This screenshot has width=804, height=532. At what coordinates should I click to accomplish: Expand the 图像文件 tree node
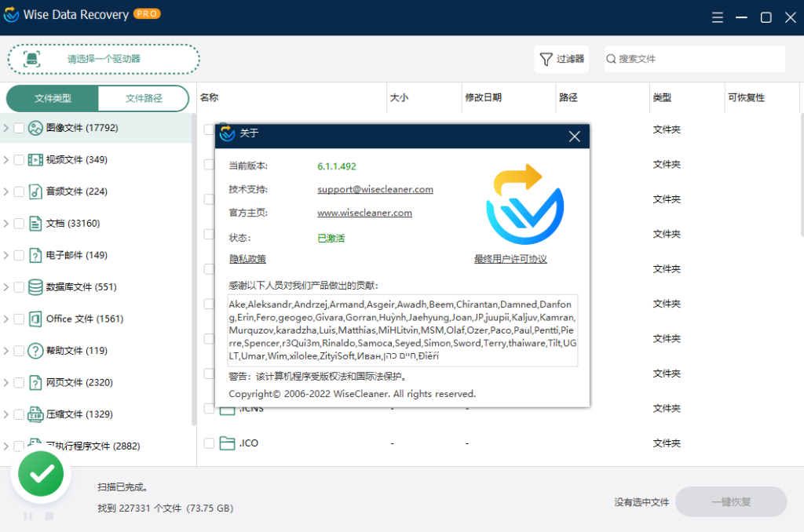(x=5, y=128)
